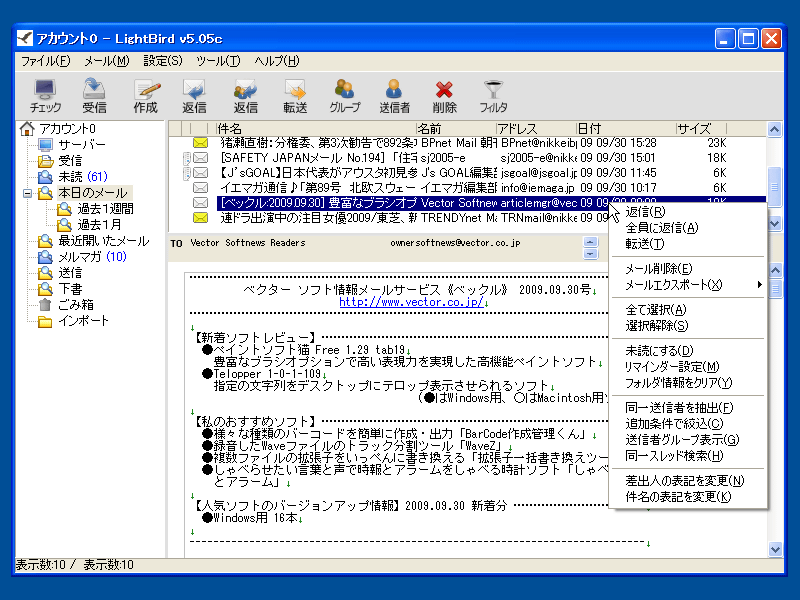Choose メール削除(E) in the context menu
Image resolution: width=800 pixels, height=600 pixels.
tap(688, 269)
